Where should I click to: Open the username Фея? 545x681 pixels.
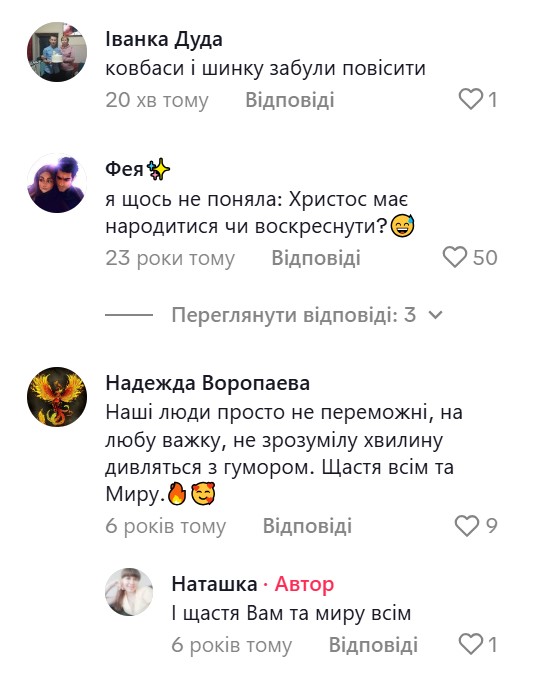click(x=124, y=169)
